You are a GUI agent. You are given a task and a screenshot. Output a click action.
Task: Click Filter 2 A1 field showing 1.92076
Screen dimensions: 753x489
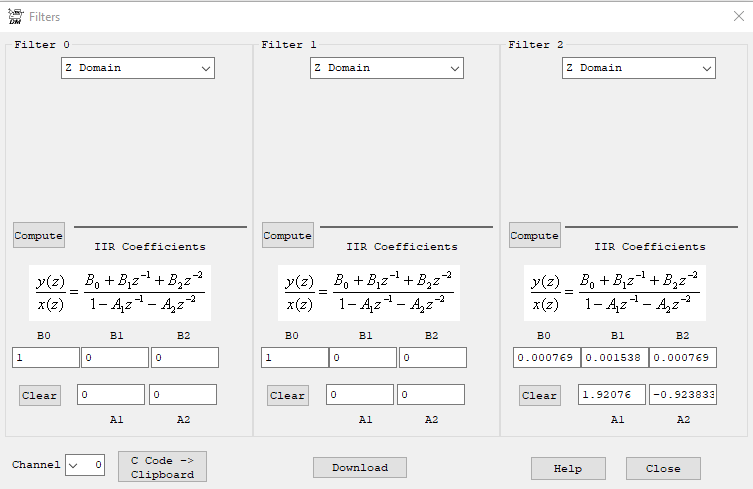pyautogui.click(x=612, y=395)
